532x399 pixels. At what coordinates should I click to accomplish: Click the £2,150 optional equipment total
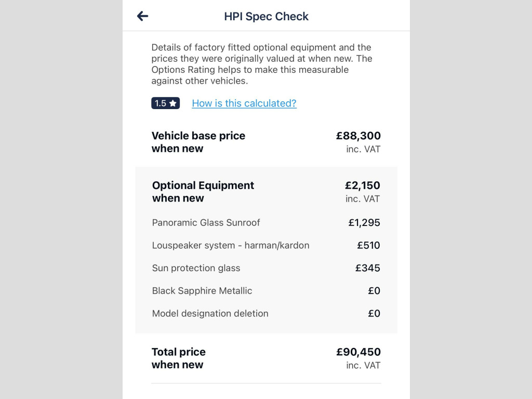coord(362,185)
